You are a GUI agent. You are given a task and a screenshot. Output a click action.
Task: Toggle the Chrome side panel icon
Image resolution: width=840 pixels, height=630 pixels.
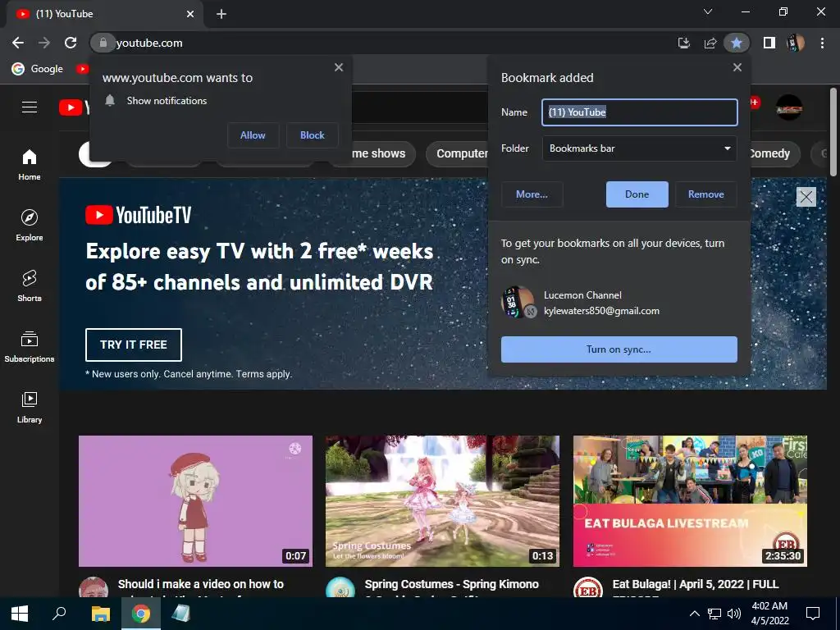point(769,43)
